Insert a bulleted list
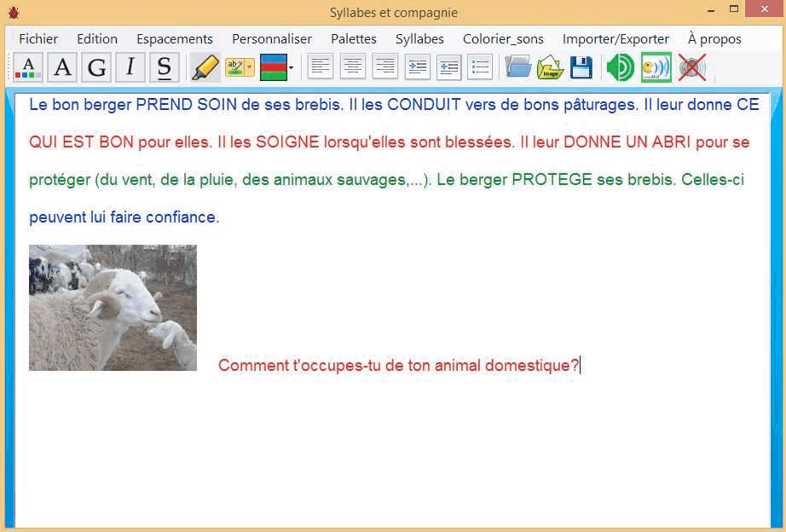The image size is (786, 532). [x=480, y=67]
